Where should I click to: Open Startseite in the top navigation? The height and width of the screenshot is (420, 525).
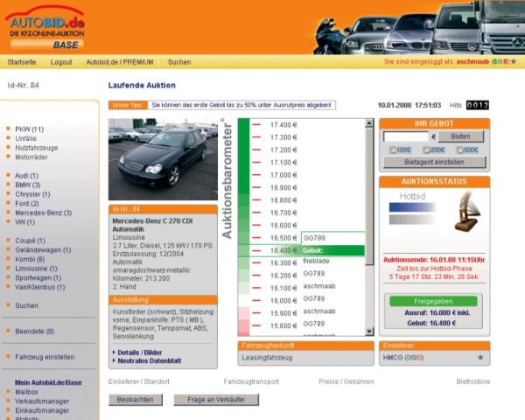pos(22,62)
